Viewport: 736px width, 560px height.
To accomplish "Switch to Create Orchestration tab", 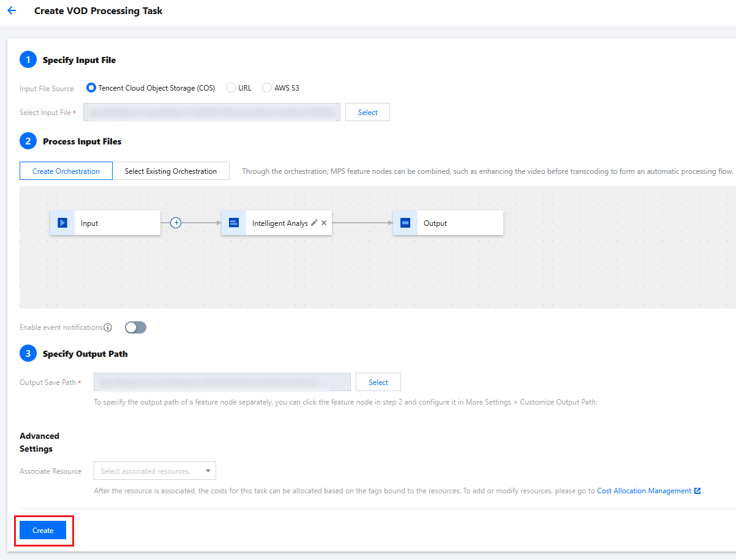I will [x=66, y=171].
